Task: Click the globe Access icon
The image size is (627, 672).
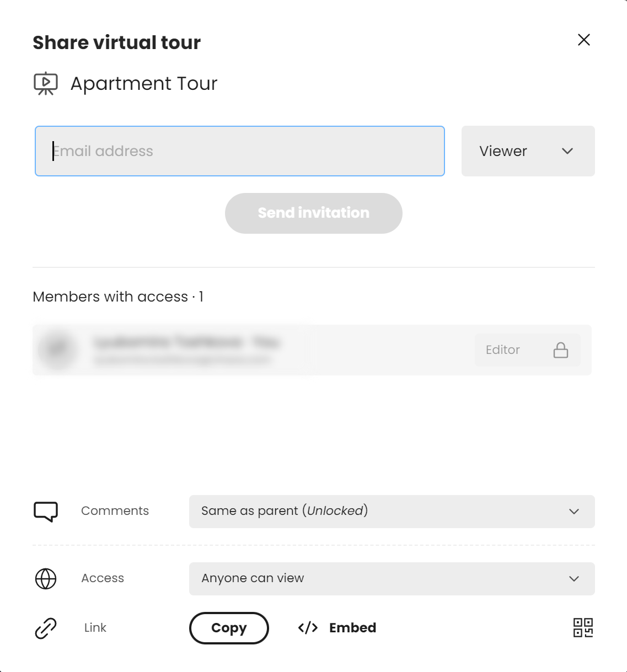Action: (x=46, y=579)
